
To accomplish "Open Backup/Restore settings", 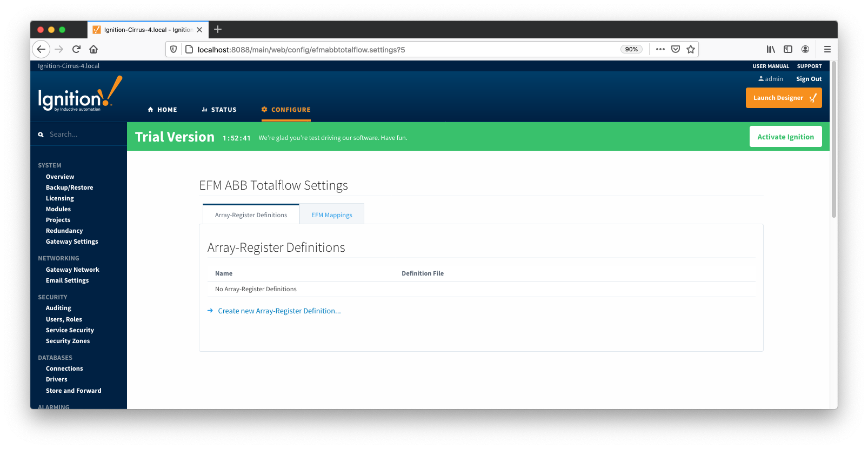I will [x=69, y=187].
